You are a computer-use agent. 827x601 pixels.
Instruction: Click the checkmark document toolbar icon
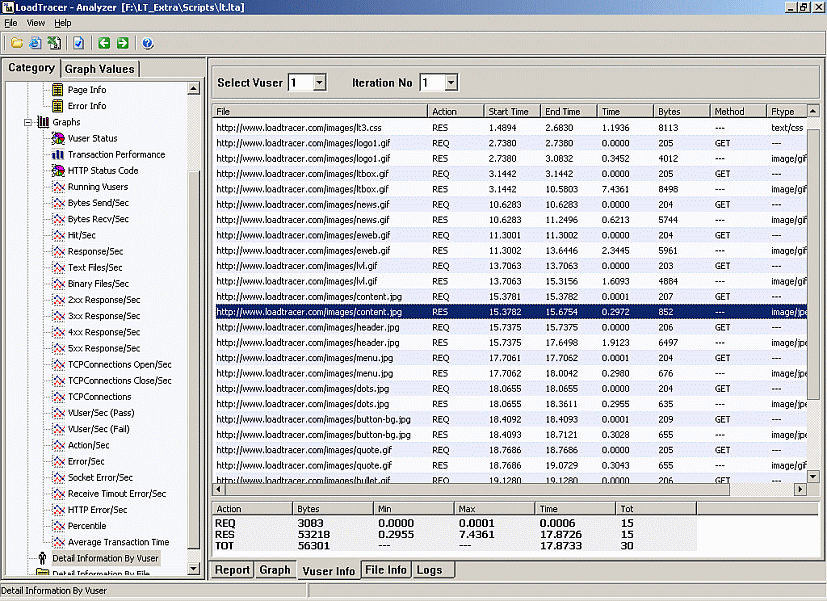pos(78,43)
